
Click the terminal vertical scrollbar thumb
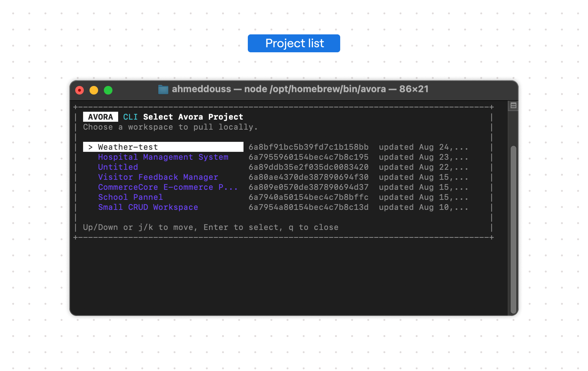point(514,229)
